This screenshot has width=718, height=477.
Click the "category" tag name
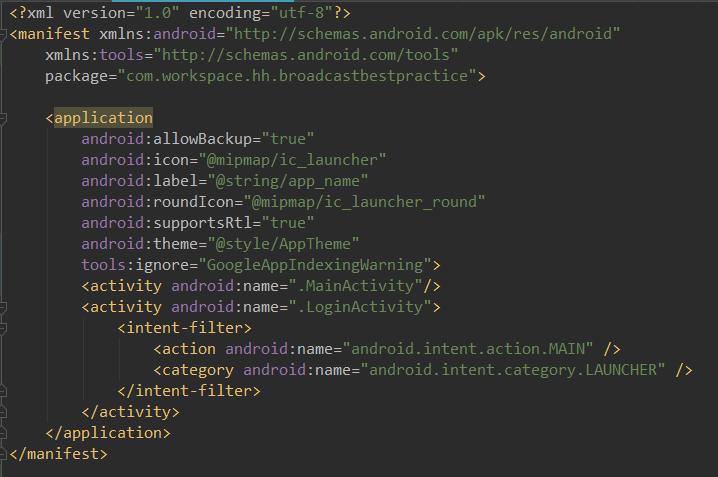(198, 370)
